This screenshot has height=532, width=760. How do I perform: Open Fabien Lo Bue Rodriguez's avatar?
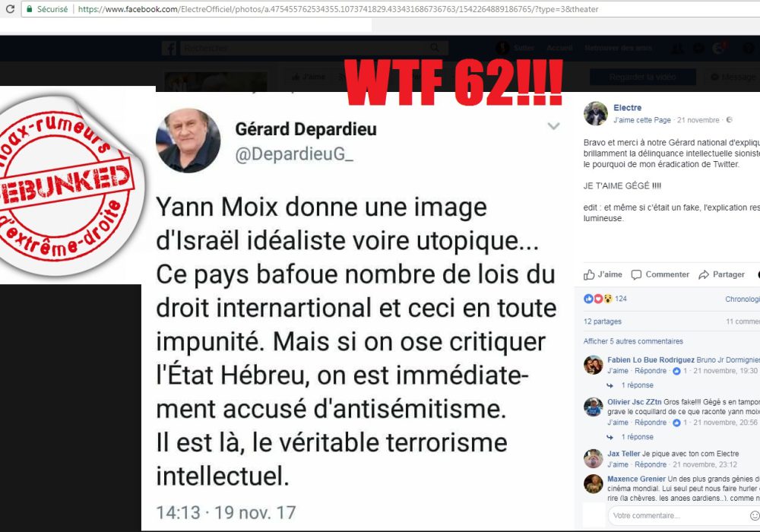[x=594, y=364]
